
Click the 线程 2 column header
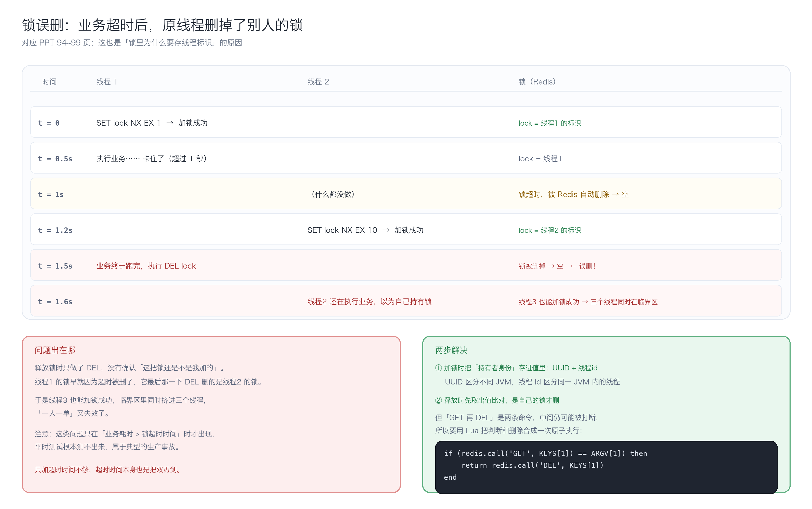(318, 82)
